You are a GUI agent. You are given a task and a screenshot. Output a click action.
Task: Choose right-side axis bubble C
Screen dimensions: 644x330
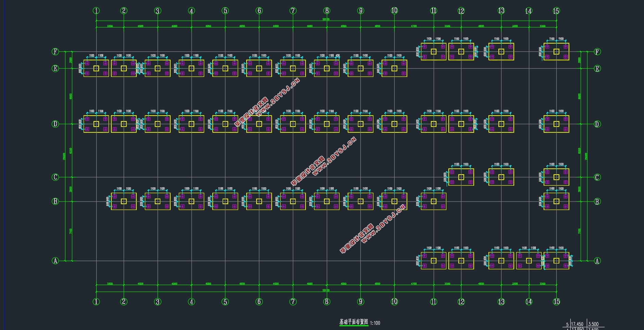(x=597, y=177)
